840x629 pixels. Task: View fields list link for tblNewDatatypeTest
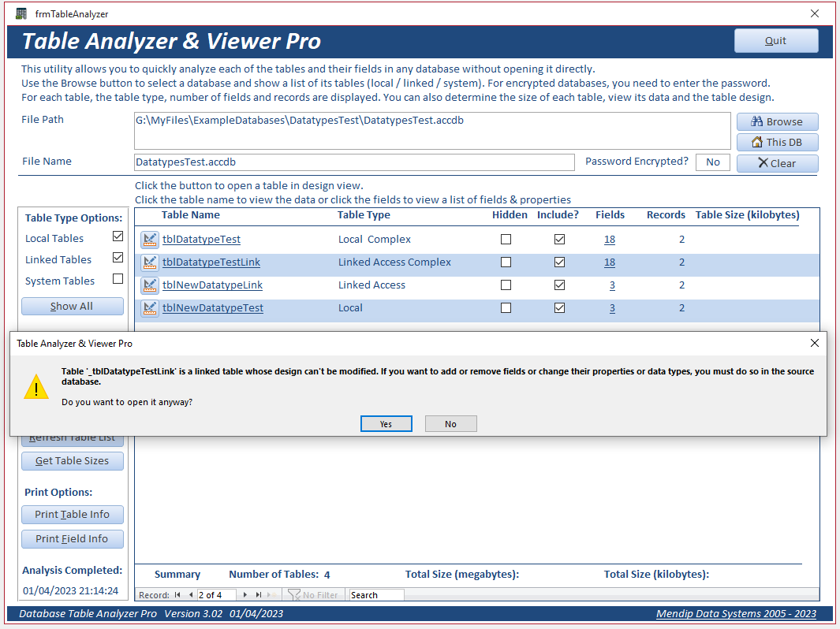click(612, 308)
